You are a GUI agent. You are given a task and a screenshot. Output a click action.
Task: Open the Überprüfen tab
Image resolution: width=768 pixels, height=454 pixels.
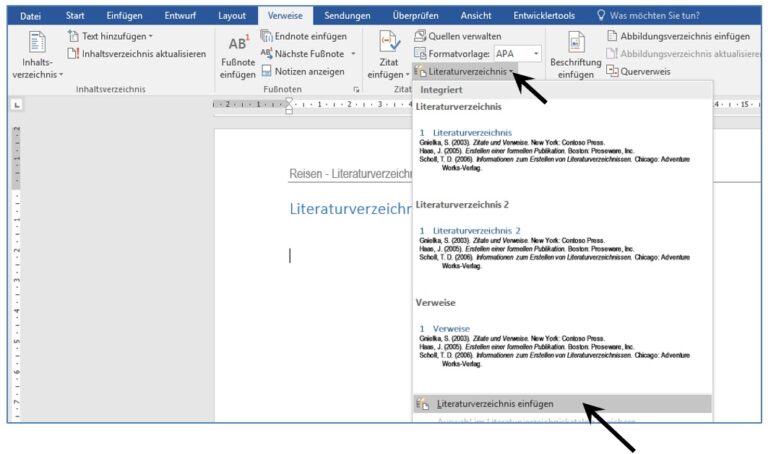(x=415, y=16)
